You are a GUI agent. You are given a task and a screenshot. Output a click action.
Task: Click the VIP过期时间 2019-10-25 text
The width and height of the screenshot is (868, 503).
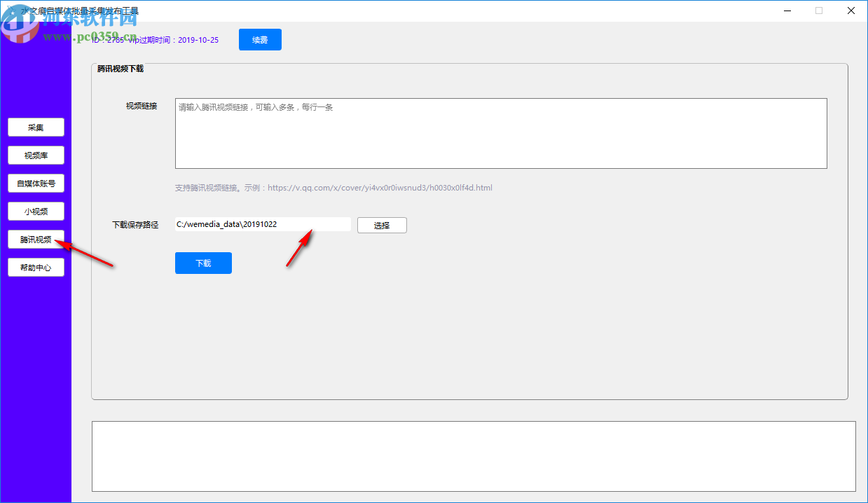coord(174,40)
